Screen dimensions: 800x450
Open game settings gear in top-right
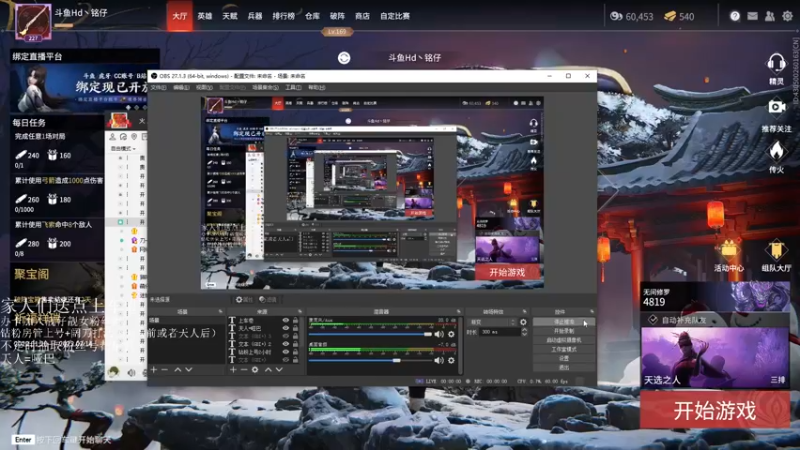(788, 16)
